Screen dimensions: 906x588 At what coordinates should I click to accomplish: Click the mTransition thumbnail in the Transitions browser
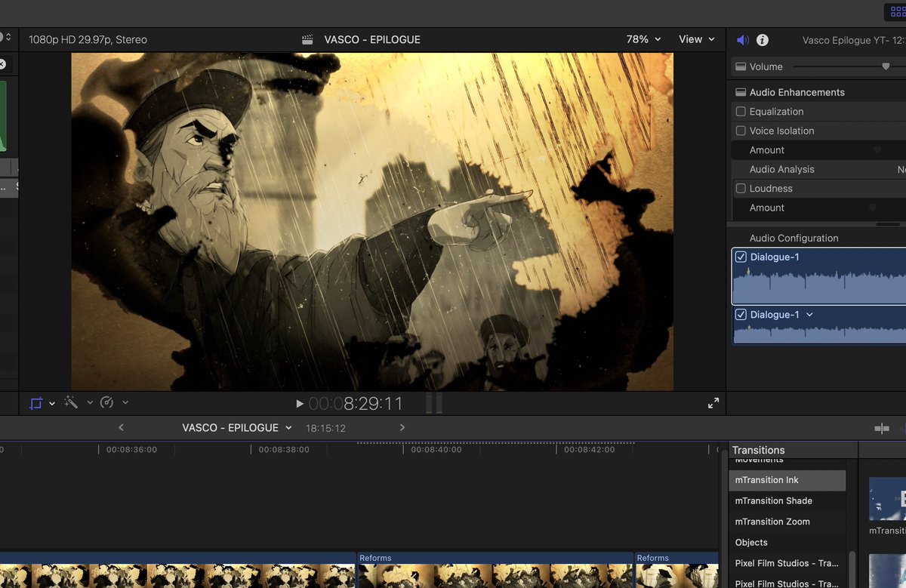click(x=887, y=499)
